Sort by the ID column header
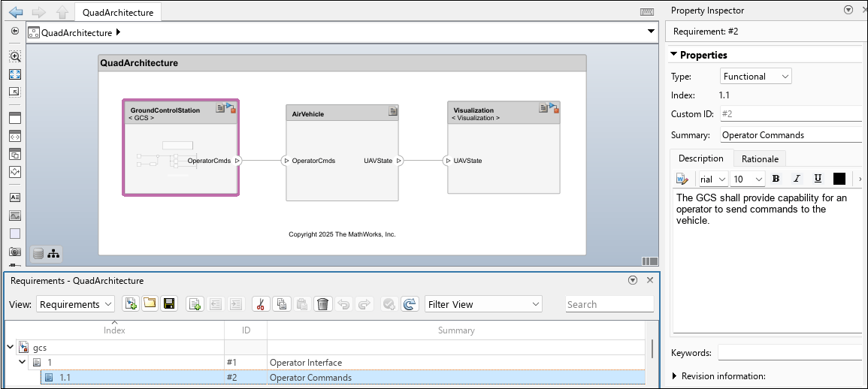 tap(246, 330)
